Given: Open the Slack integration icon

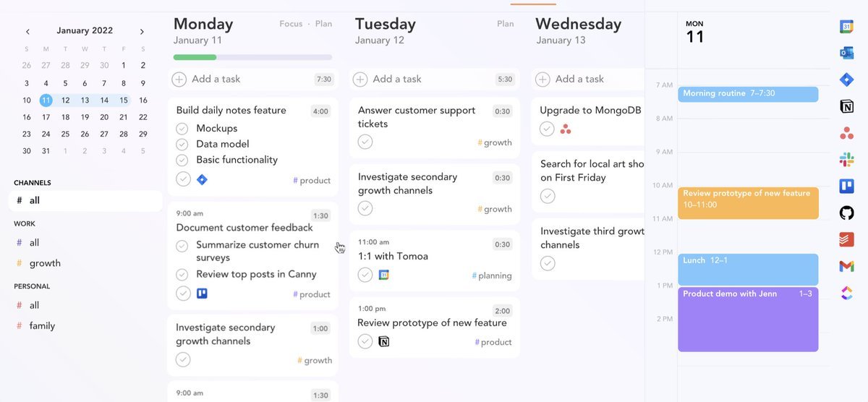Looking at the screenshot, I should point(846,160).
